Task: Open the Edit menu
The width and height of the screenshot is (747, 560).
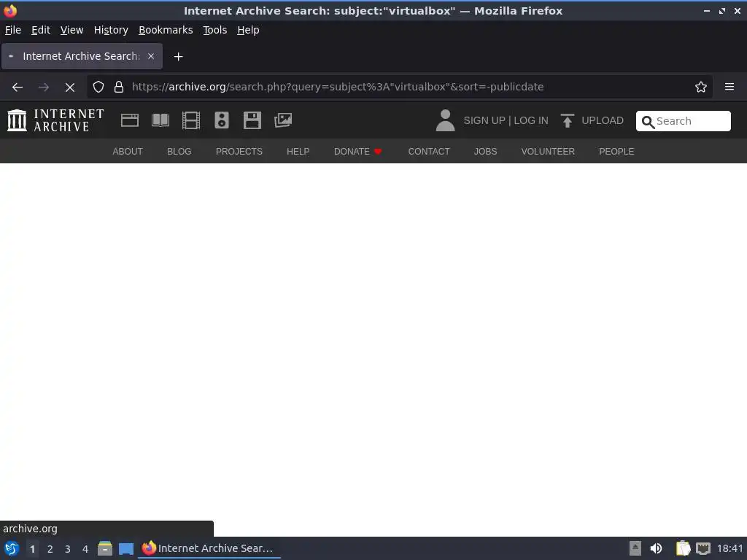Action: click(41, 30)
